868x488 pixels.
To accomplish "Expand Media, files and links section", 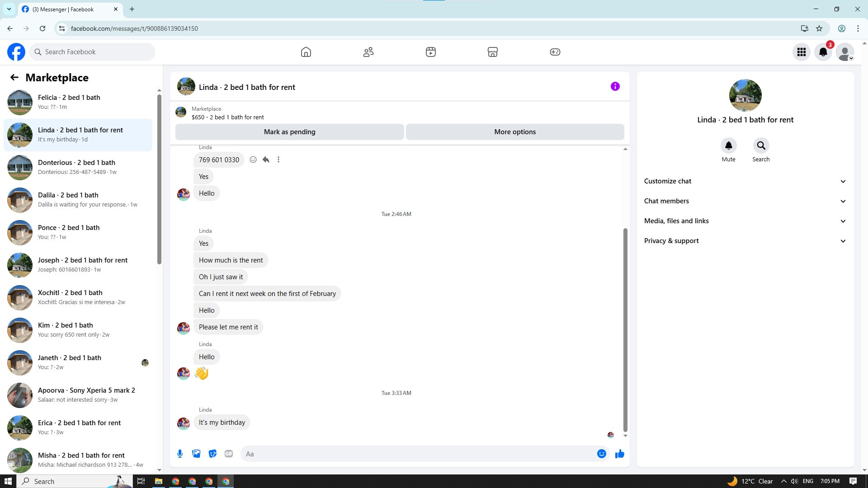I will coord(745,221).
